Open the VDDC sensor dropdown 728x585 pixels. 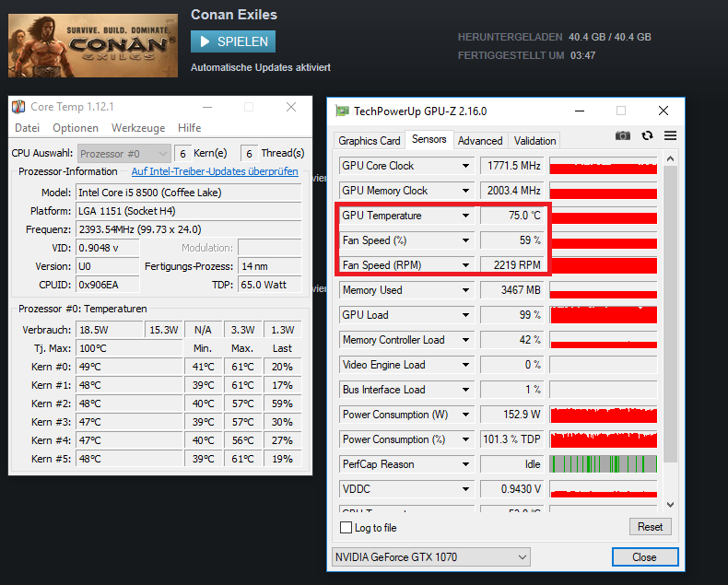(465, 489)
